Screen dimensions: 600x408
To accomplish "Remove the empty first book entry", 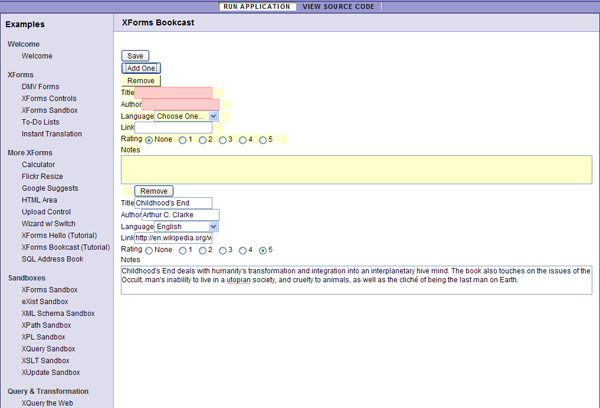I will click(x=141, y=80).
